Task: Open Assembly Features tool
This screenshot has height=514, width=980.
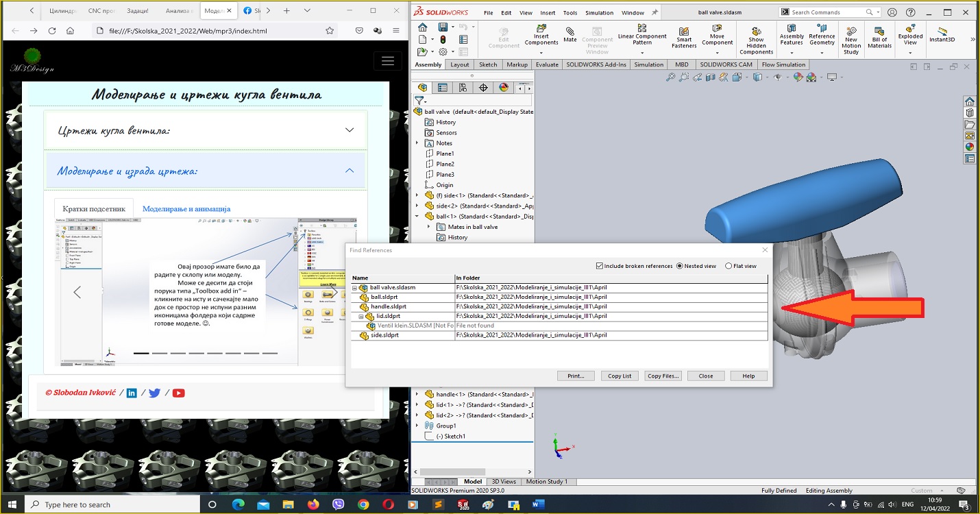Action: pos(792,35)
